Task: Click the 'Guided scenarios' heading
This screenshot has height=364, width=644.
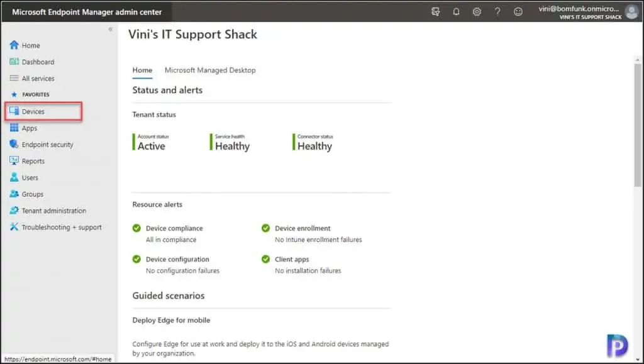Action: click(169, 295)
